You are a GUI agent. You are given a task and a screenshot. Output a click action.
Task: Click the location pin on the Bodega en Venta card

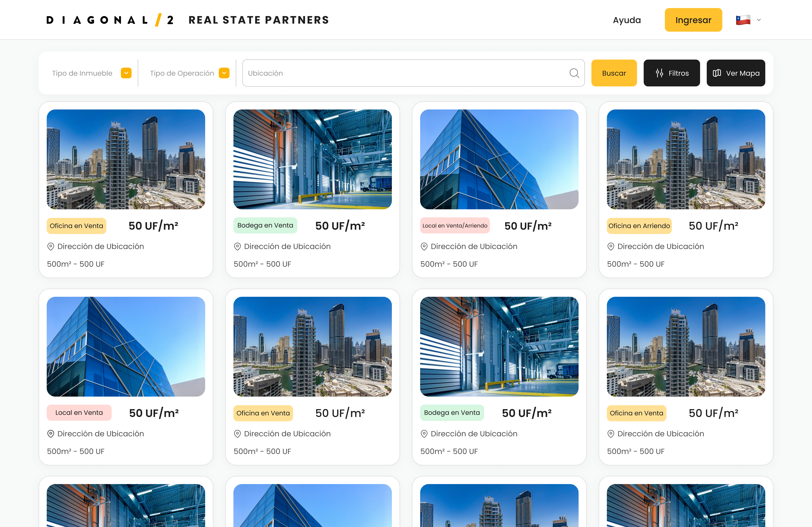point(237,246)
